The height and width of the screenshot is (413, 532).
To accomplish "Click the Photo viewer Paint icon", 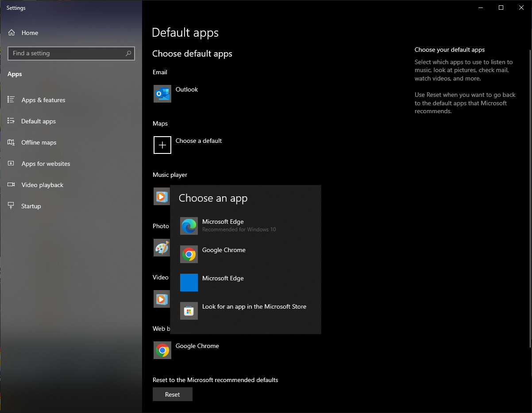I will click(x=162, y=248).
